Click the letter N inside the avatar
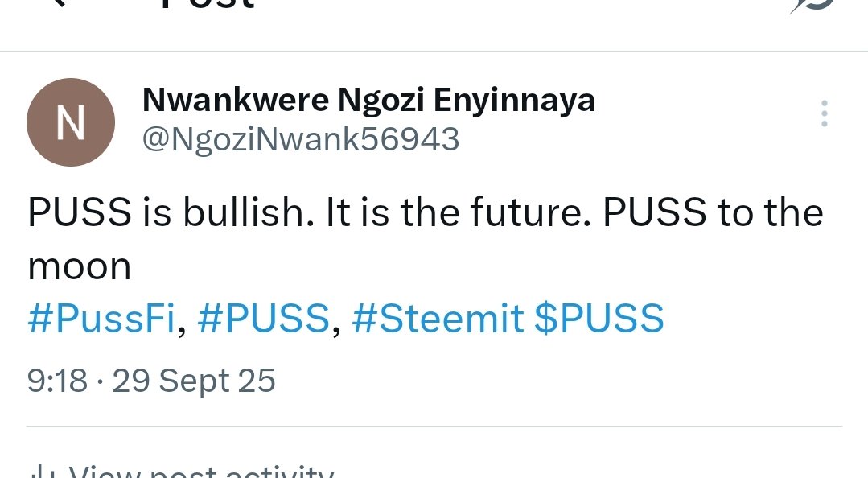The height and width of the screenshot is (478, 868). click(71, 123)
